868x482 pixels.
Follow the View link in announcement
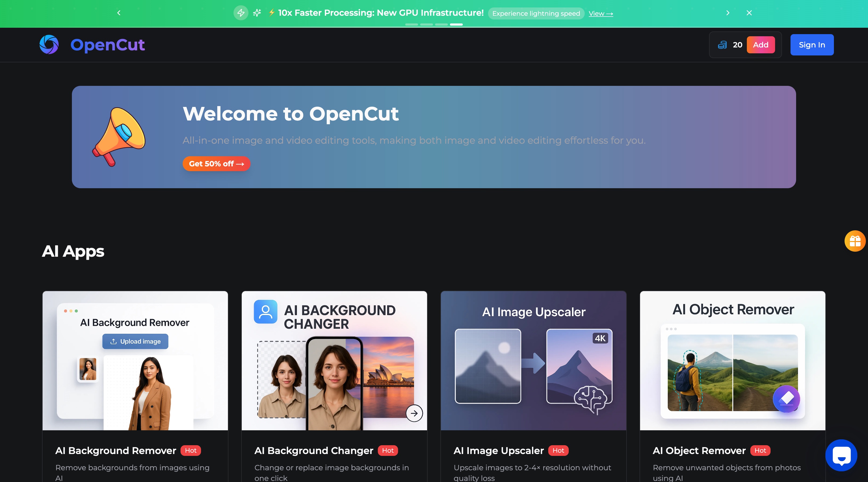coord(601,14)
